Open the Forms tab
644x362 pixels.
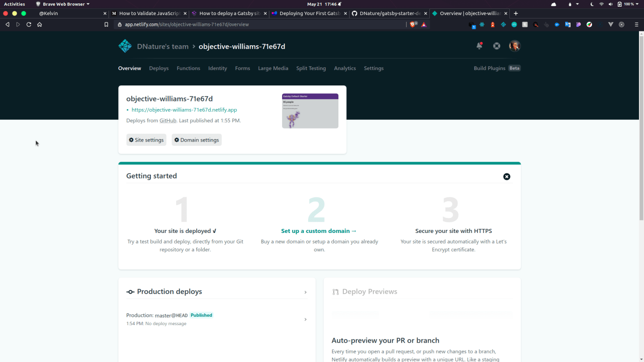click(242, 68)
